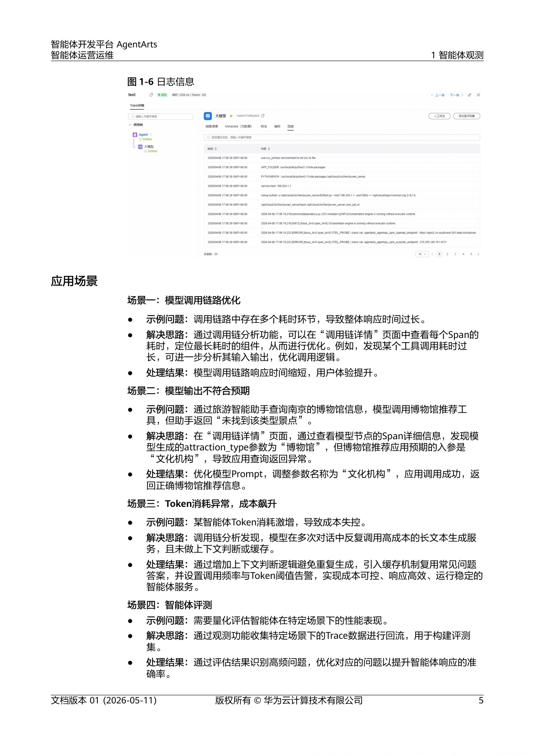Switch to the 指标 tab
This screenshot has width=535, height=756.
[x=277, y=127]
